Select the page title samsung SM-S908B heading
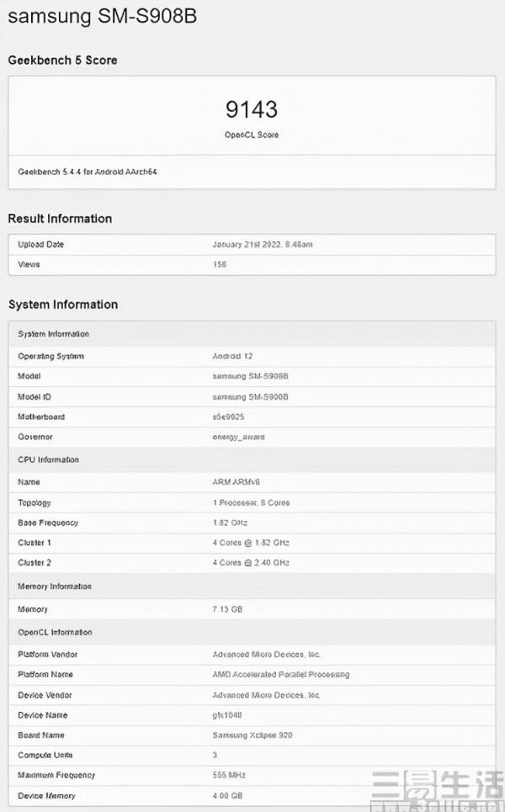505x812 pixels. pyautogui.click(x=103, y=17)
